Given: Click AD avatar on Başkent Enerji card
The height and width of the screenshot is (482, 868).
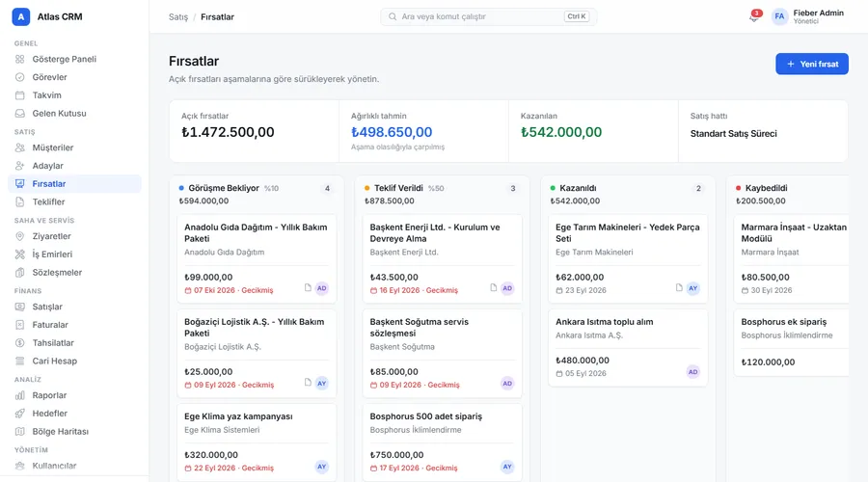Looking at the screenshot, I should point(507,288).
